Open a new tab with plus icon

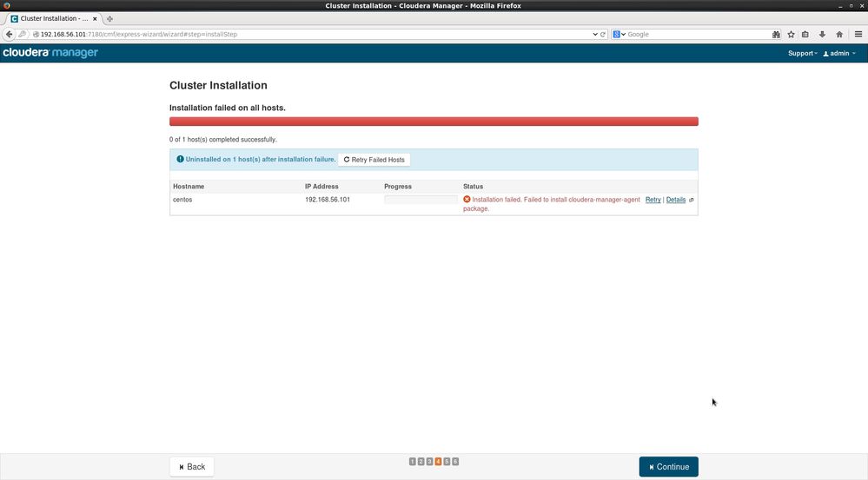(109, 19)
